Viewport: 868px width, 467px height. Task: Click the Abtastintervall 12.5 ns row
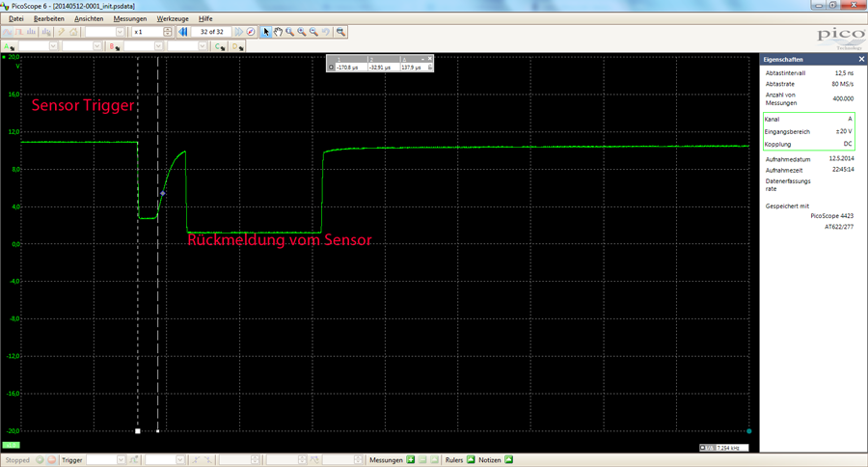(809, 73)
